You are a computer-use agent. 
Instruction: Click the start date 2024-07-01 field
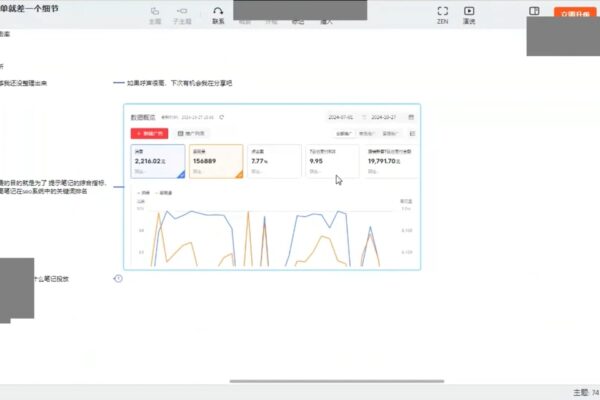[x=341, y=117]
